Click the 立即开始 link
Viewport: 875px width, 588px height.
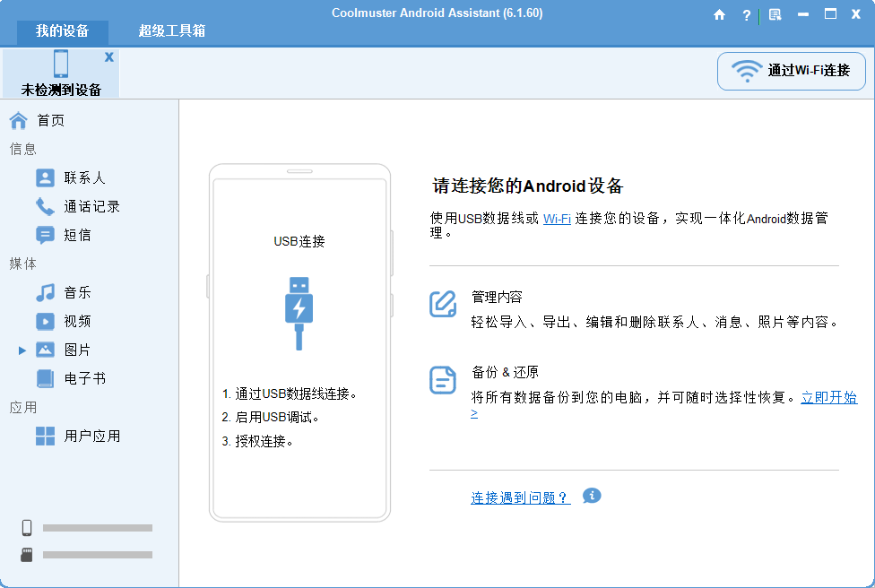[x=828, y=397]
